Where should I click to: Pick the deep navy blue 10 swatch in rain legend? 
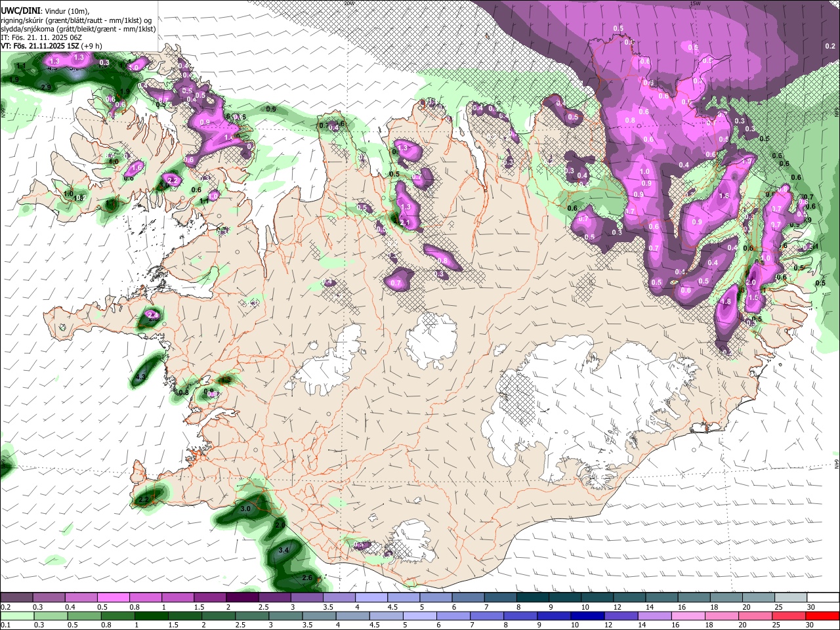588,616
